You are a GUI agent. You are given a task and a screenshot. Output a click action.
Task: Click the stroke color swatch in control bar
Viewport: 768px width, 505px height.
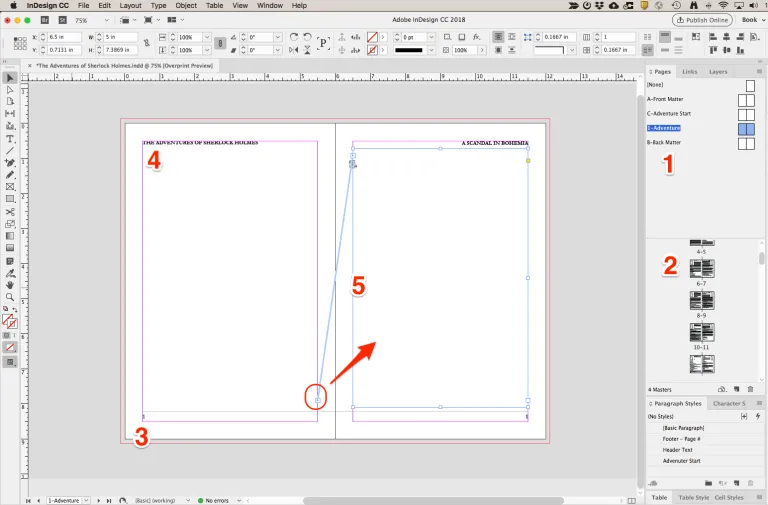tap(372, 50)
